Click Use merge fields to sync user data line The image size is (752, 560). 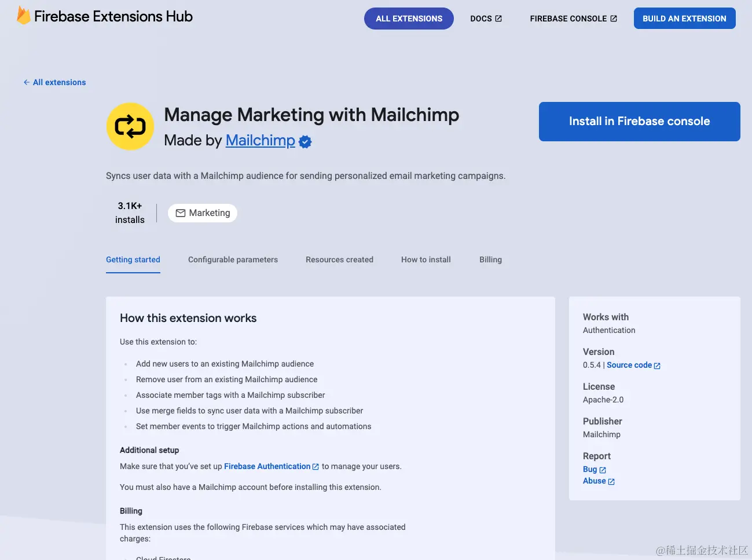click(250, 411)
